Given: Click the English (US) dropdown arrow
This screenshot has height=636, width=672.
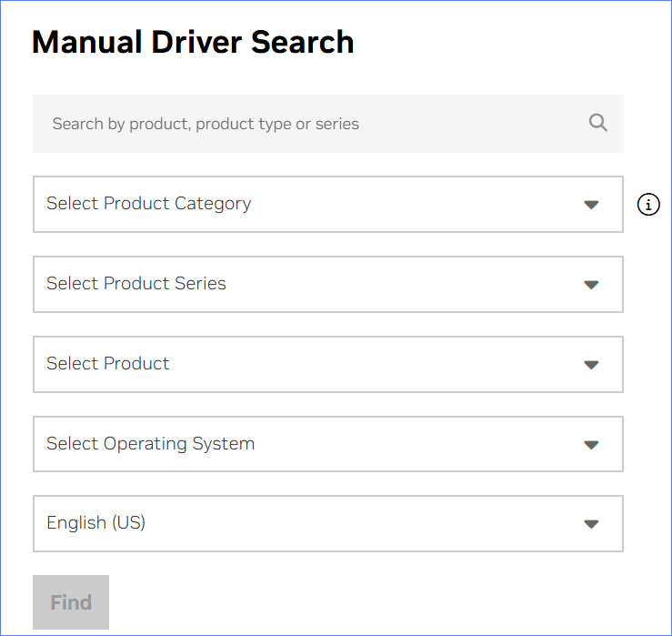Looking at the screenshot, I should pos(591,524).
